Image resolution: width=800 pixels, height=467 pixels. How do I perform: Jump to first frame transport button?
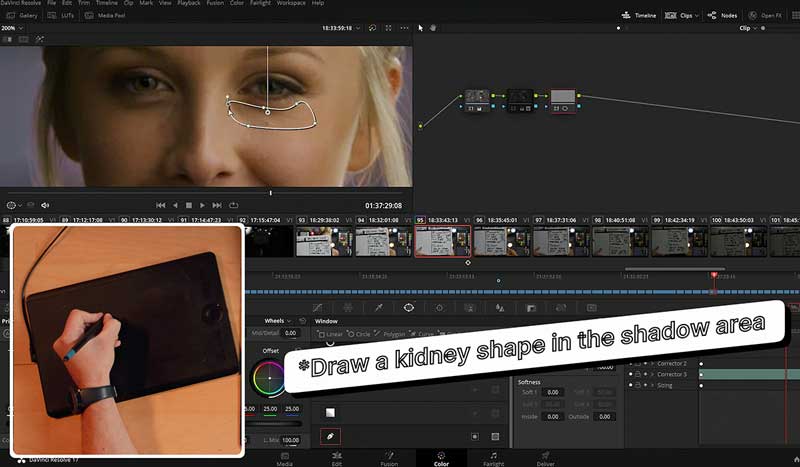[161, 205]
